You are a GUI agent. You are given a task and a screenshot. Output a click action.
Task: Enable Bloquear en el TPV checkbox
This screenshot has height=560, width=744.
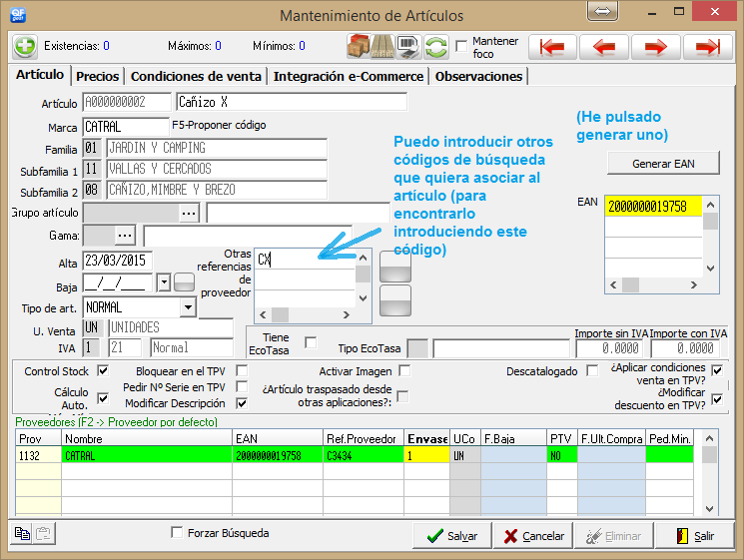click(x=242, y=370)
